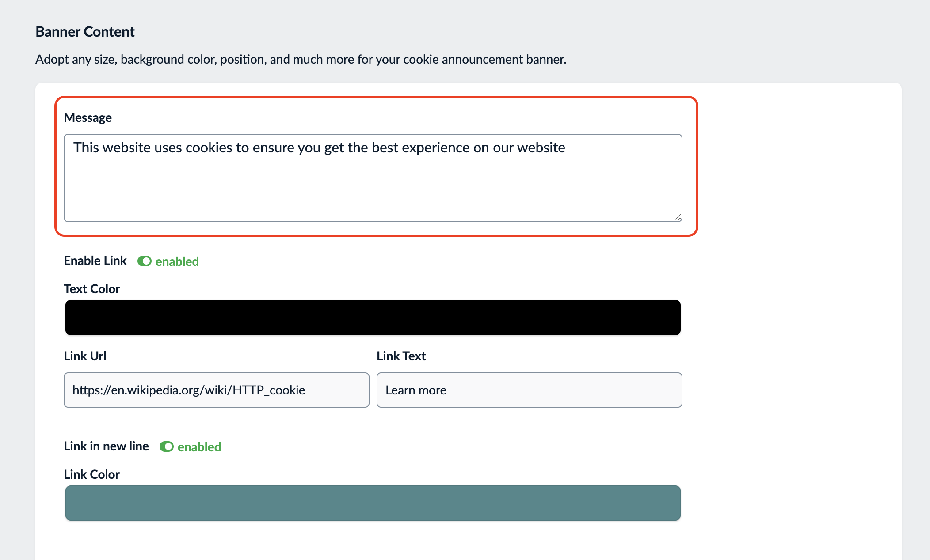Click the Enable Link label text
The height and width of the screenshot is (560, 930).
pos(95,261)
